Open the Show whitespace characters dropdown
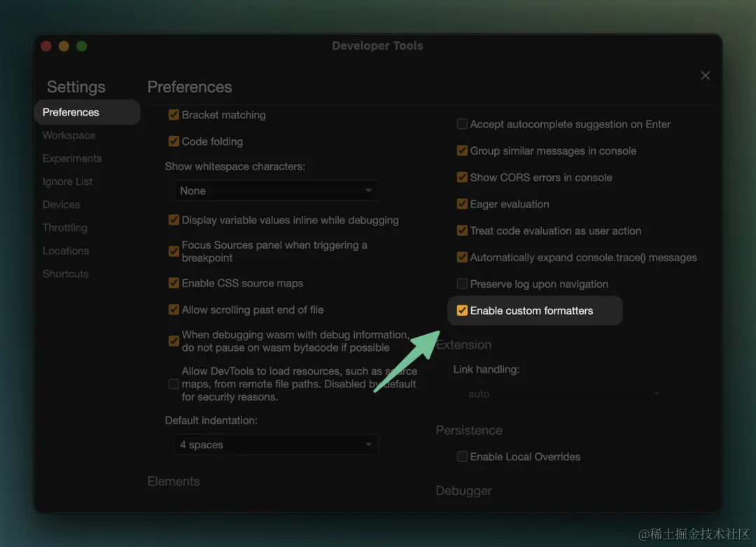This screenshot has height=547, width=756. tap(276, 191)
